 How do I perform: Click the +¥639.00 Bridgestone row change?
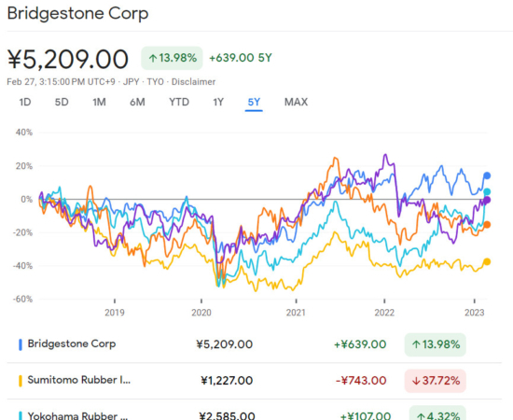360,344
